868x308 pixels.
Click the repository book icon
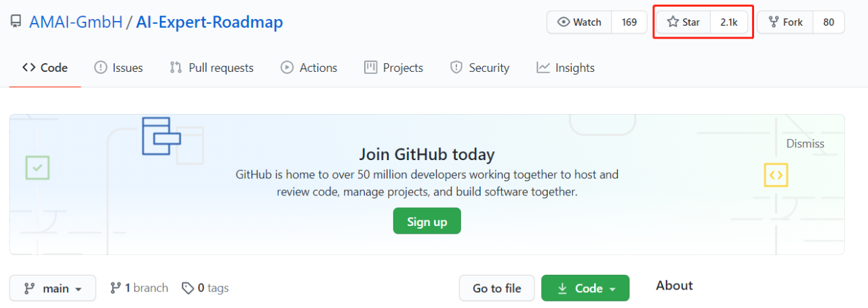16,22
